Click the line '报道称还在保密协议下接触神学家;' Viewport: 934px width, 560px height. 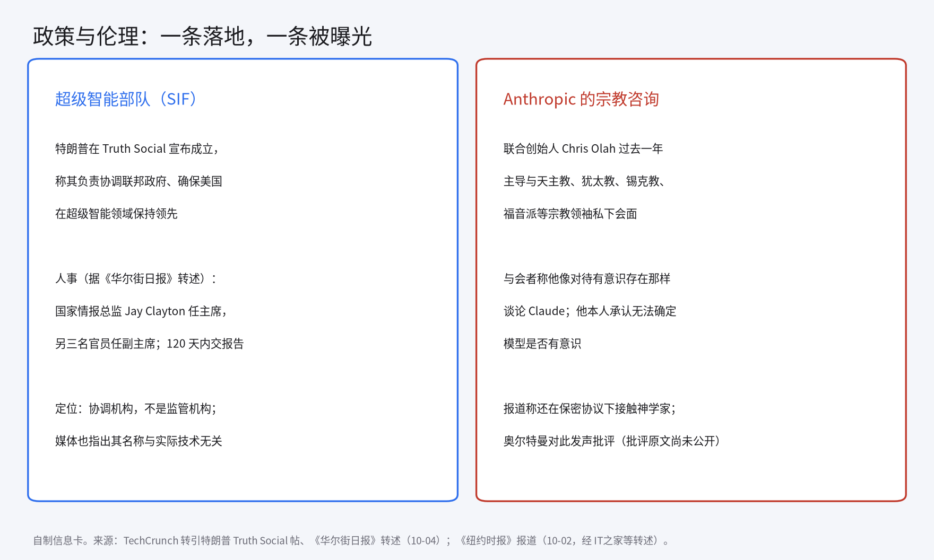click(590, 409)
